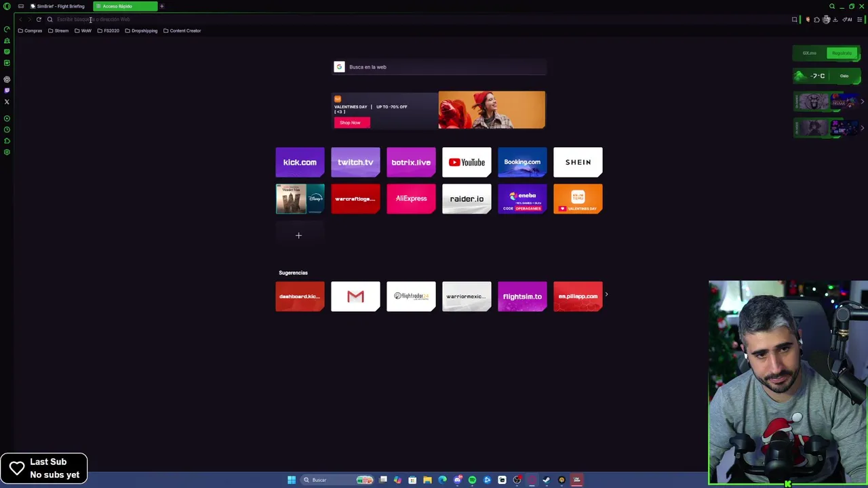The width and height of the screenshot is (868, 488).
Task: Open settings gear in sidebar
Action: coord(7,152)
